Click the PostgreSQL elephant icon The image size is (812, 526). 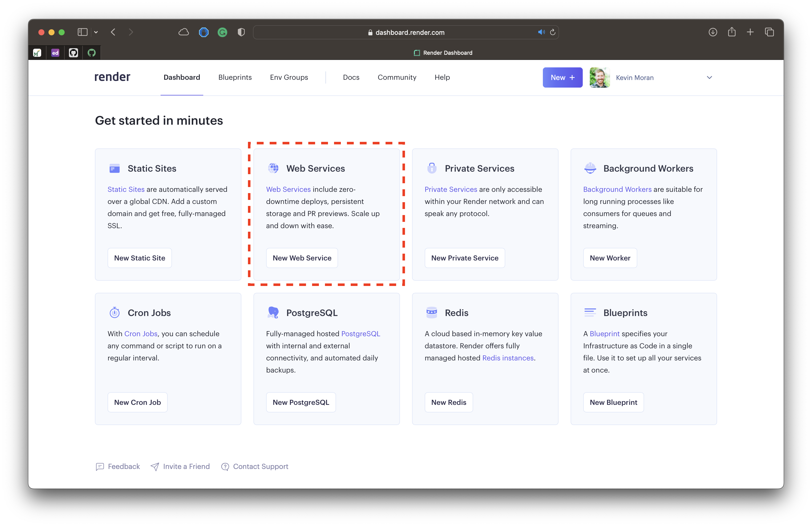[273, 312]
